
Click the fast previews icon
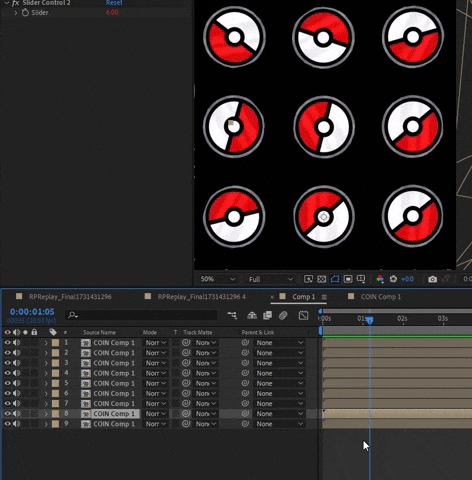(x=308, y=279)
